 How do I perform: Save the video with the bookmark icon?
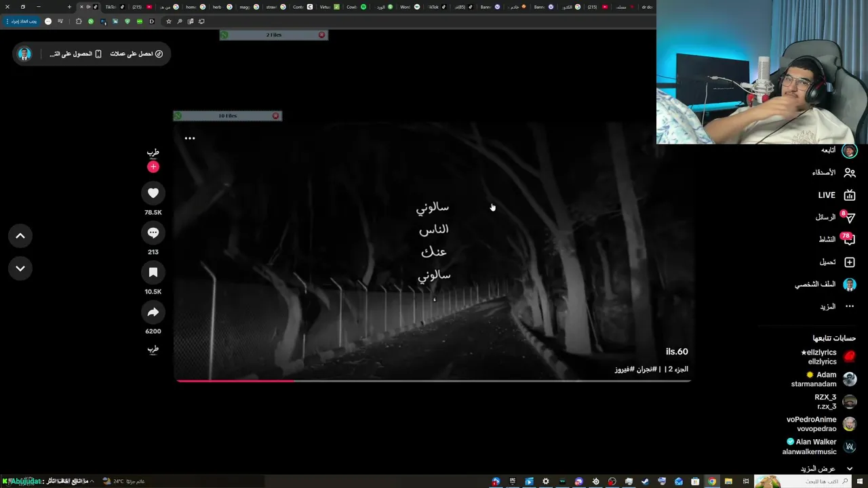(x=153, y=272)
